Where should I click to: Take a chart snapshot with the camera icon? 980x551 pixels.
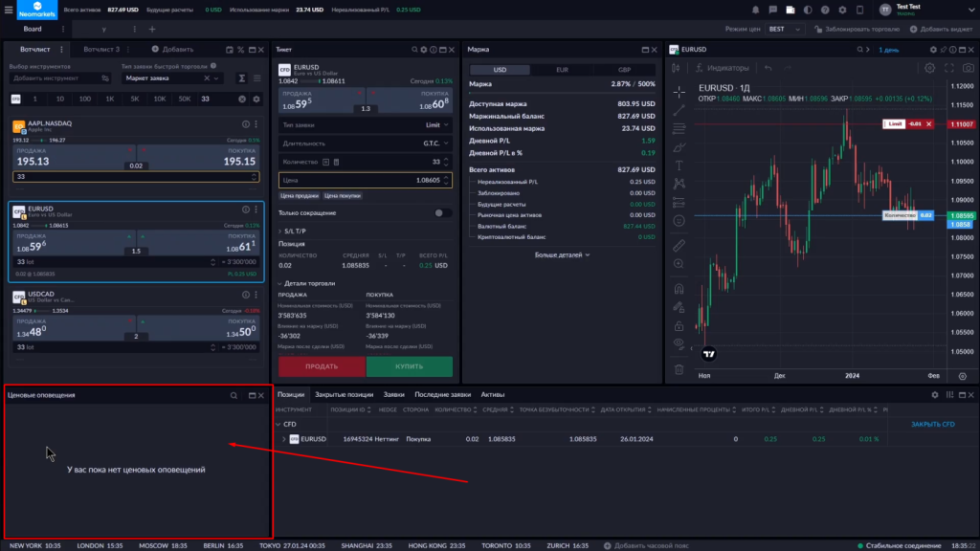point(969,68)
